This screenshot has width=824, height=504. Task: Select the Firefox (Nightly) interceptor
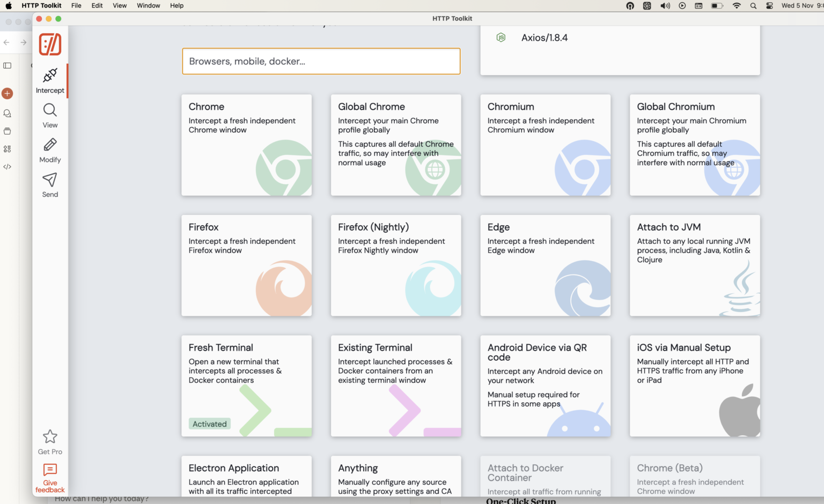(x=395, y=265)
